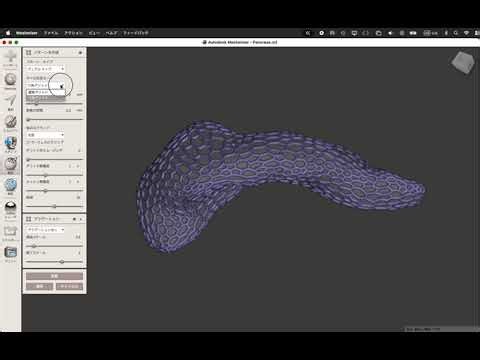Open the ヘルプ (Help) menu
Image resolution: width=480 pixels, height=360 pixels.
click(111, 33)
